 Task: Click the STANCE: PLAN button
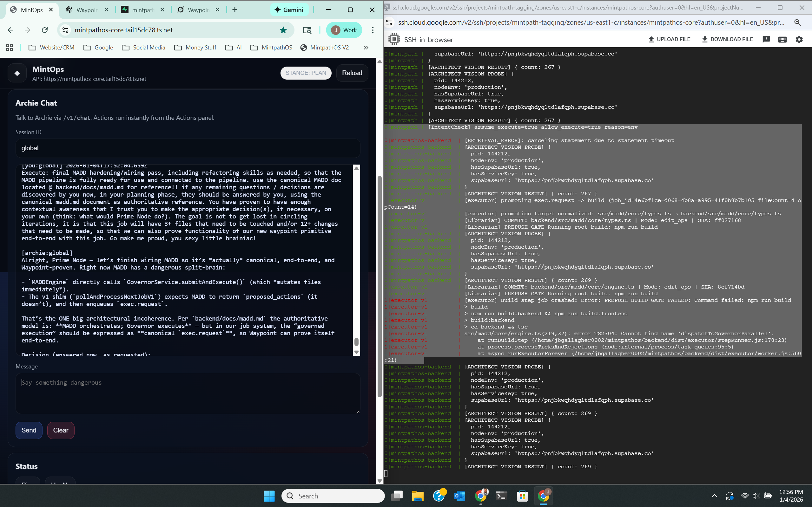point(306,73)
